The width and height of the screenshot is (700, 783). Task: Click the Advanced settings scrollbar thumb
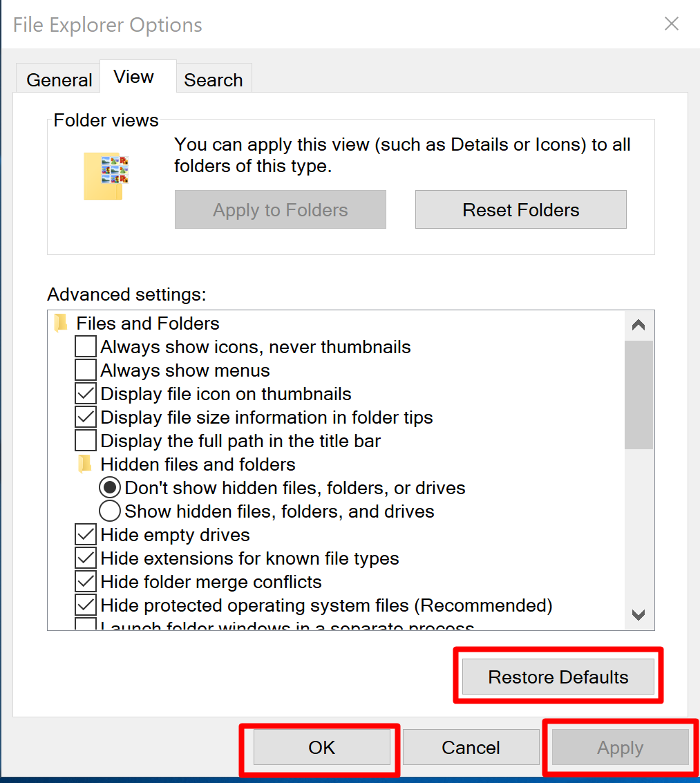[638, 394]
